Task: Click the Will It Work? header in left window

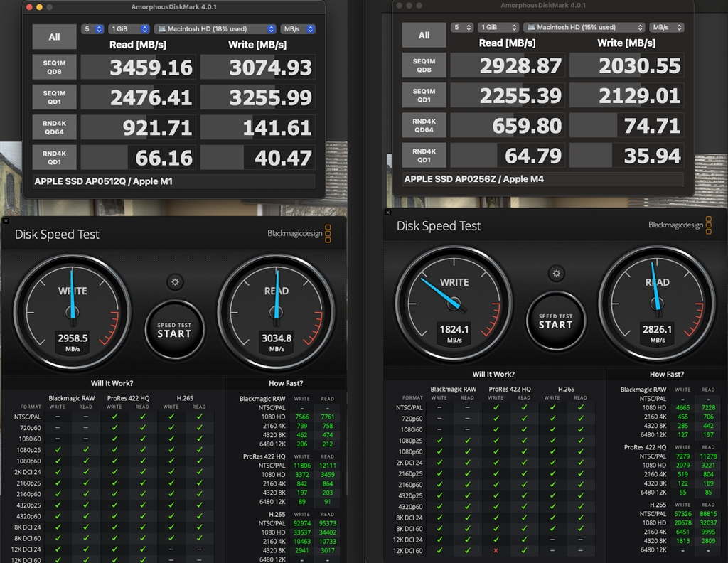Action: click(112, 383)
